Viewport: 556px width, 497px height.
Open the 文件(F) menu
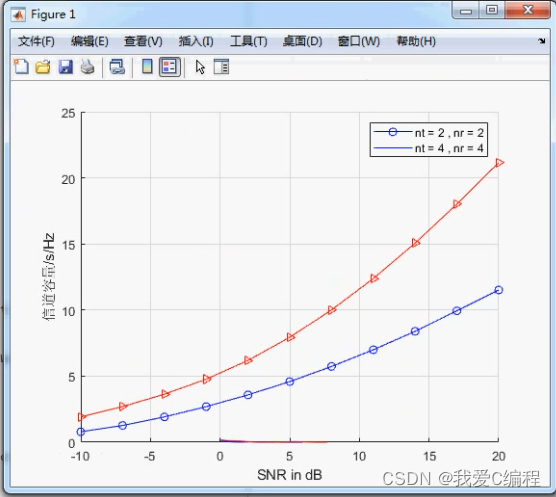(x=36, y=41)
